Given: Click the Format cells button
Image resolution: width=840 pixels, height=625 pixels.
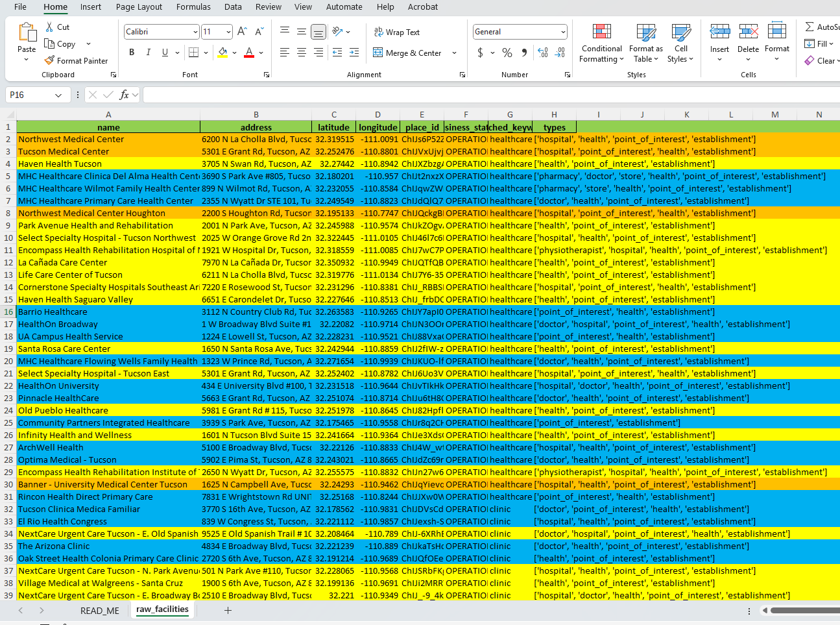Looking at the screenshot, I should click(x=777, y=42).
